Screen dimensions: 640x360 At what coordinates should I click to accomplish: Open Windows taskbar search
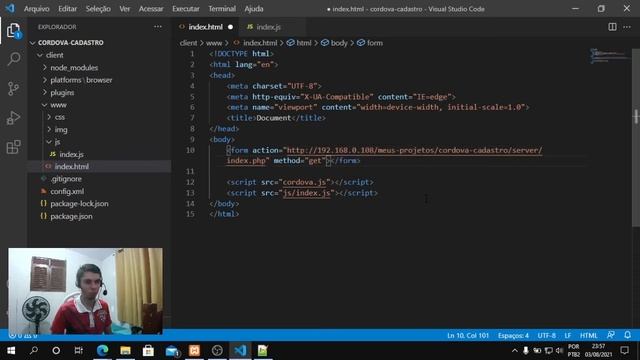pos(34,351)
